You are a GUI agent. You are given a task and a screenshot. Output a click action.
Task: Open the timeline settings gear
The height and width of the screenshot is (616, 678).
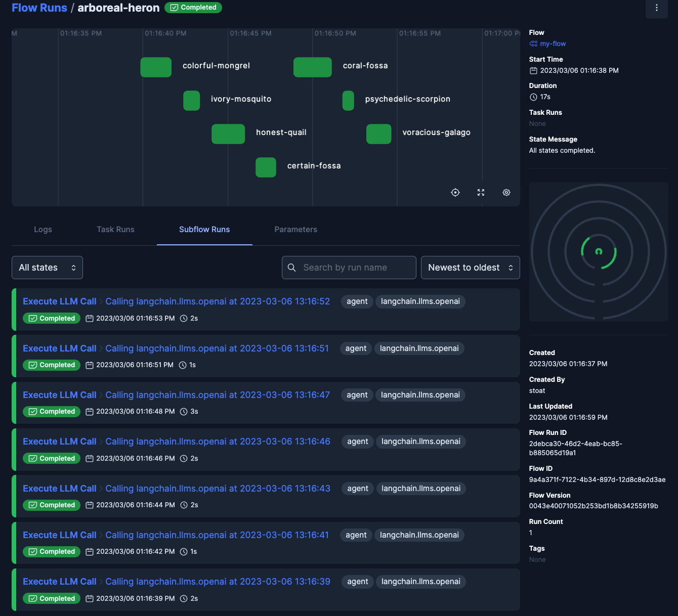click(x=506, y=192)
